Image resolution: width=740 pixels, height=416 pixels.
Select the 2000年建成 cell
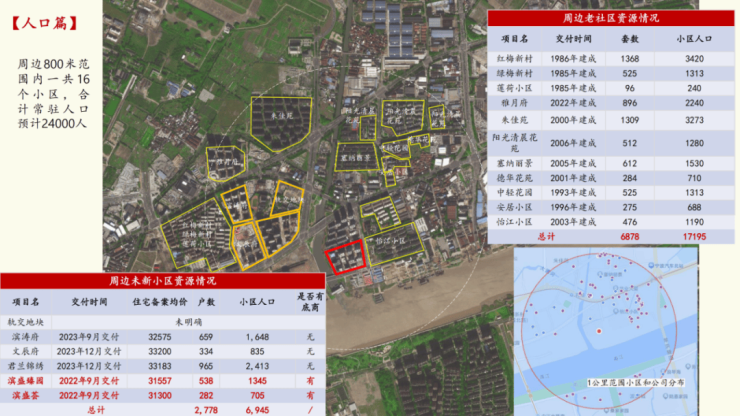[573, 120]
